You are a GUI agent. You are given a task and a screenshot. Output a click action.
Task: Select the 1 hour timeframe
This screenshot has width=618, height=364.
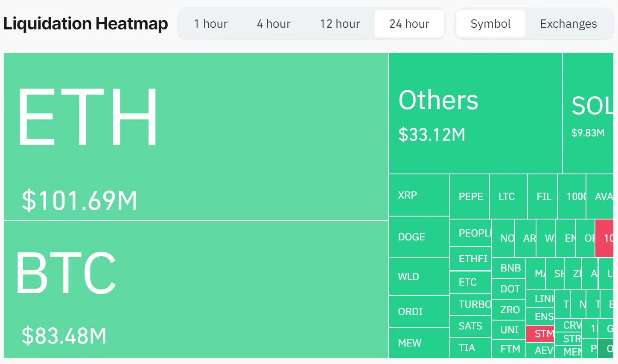coord(211,24)
